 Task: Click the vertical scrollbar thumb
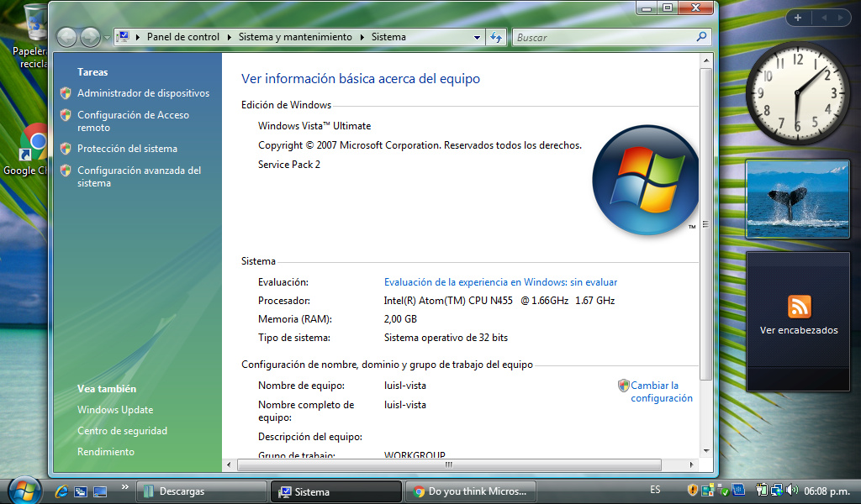[706, 223]
